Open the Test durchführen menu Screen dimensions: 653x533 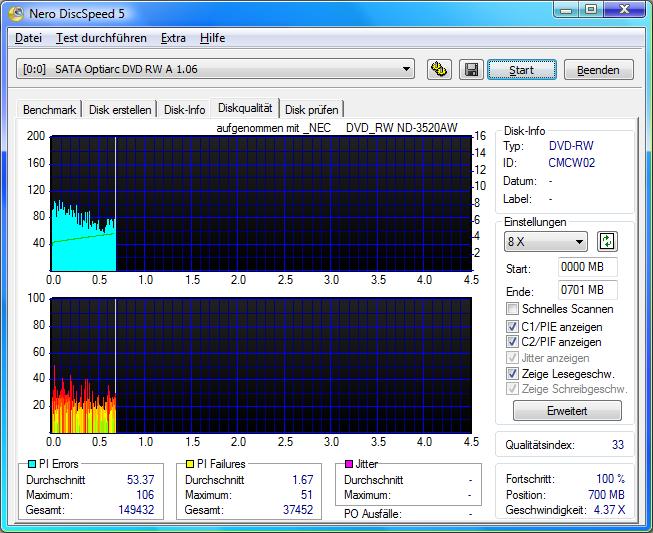pos(100,38)
